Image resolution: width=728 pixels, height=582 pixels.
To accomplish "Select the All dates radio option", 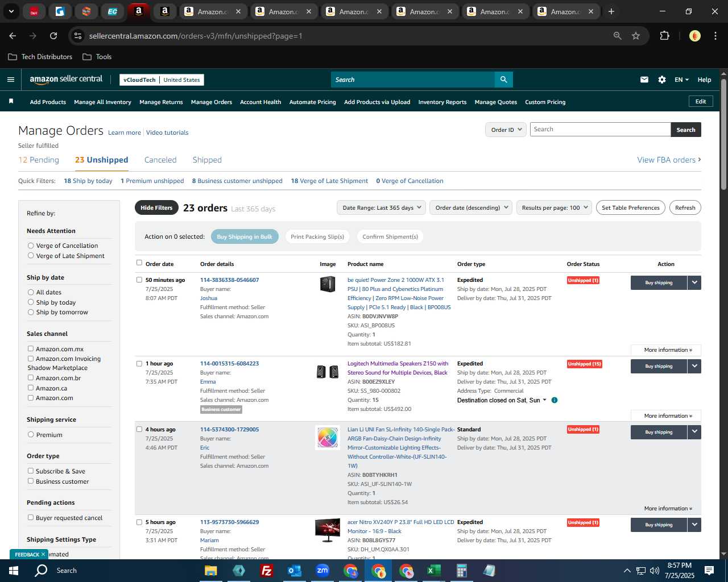I will coord(31,292).
